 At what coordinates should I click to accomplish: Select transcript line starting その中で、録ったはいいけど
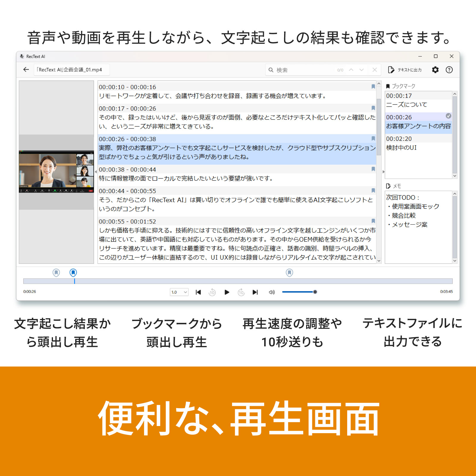pos(237,122)
